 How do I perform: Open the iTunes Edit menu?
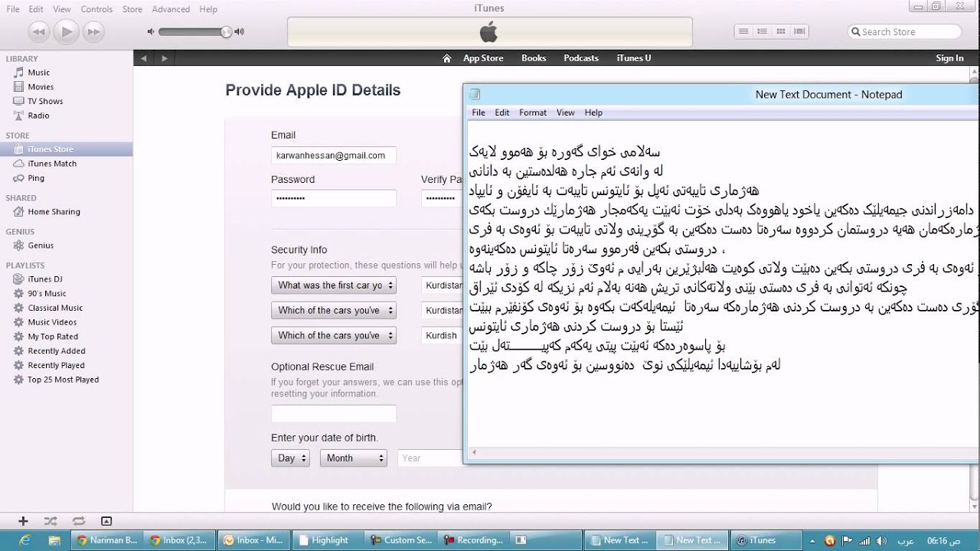point(36,9)
